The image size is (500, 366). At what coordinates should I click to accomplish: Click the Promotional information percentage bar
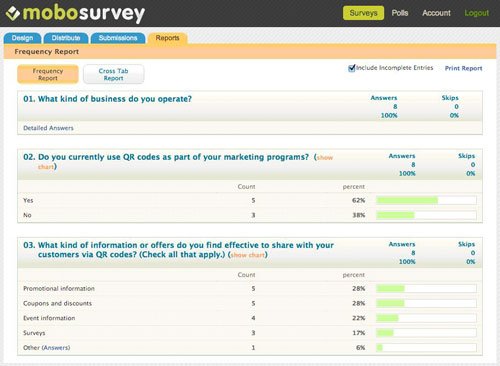coord(426,289)
